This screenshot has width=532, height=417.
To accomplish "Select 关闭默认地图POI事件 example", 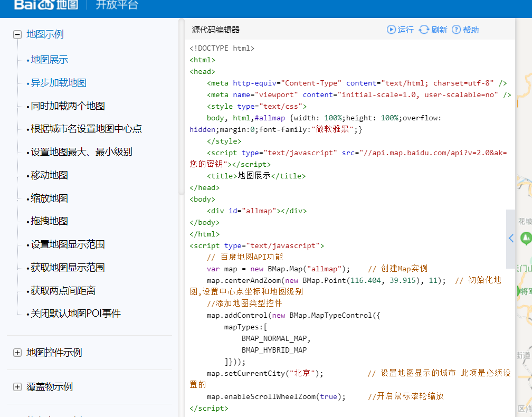I will 75,314.
